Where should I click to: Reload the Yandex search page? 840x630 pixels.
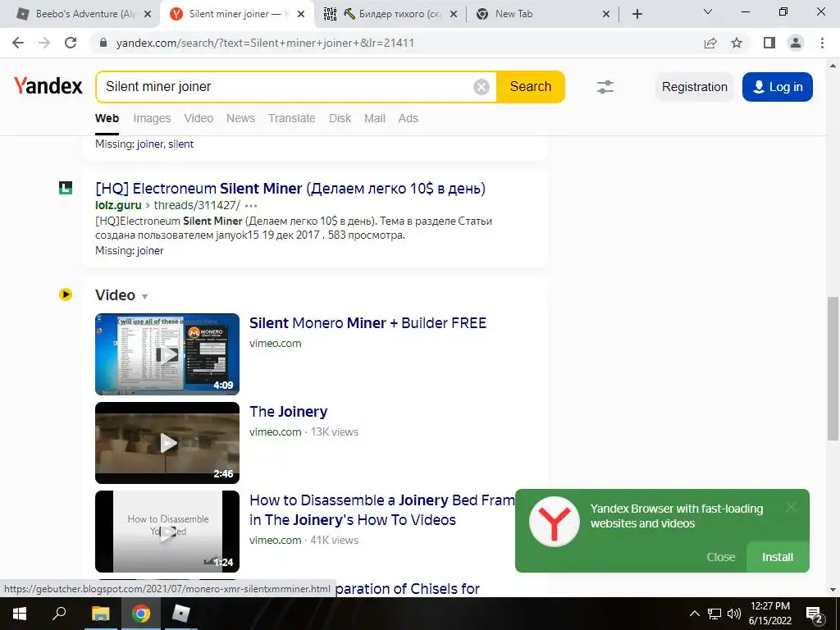point(71,43)
